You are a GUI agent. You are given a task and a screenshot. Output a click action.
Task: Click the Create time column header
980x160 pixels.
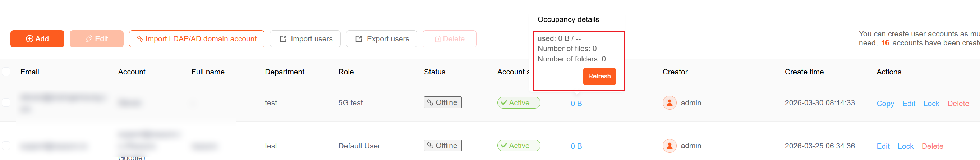click(804, 72)
